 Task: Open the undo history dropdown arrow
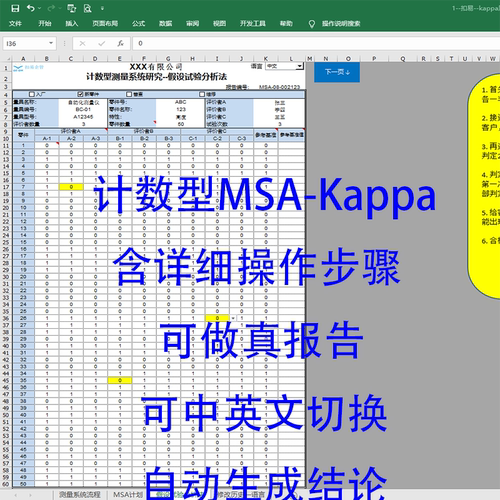click(40, 8)
